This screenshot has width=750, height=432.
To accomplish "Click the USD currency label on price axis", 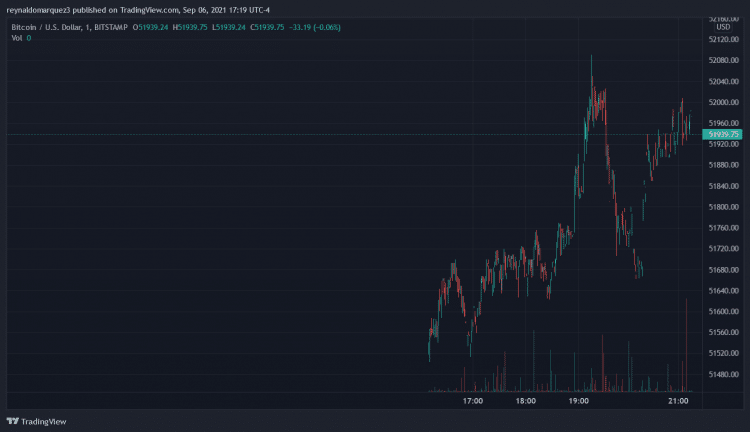I will coord(722,27).
